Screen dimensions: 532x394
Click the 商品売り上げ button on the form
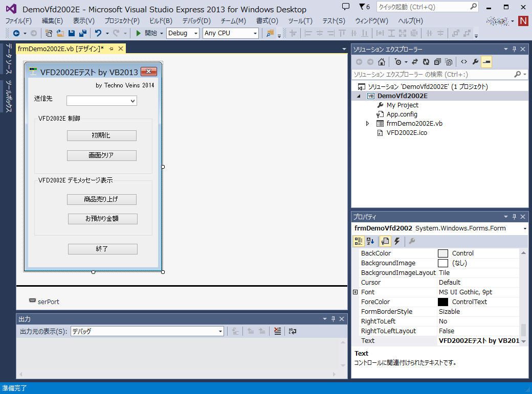(102, 199)
